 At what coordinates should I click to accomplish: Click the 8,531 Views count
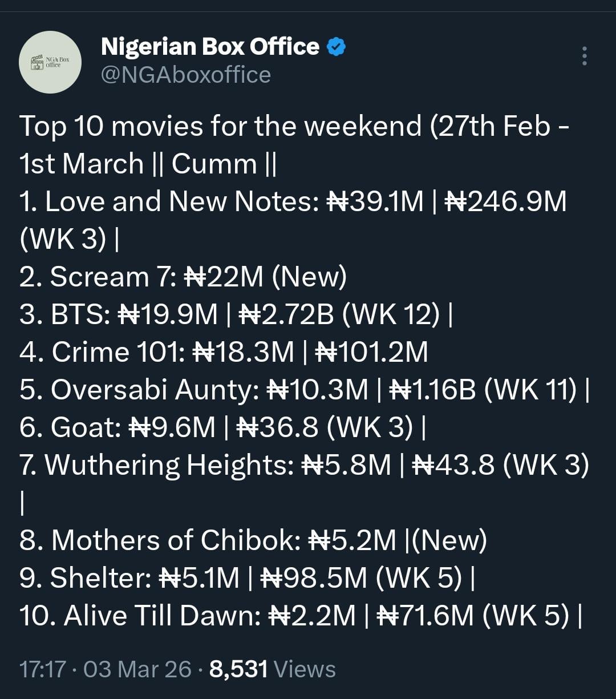pyautogui.click(x=272, y=669)
